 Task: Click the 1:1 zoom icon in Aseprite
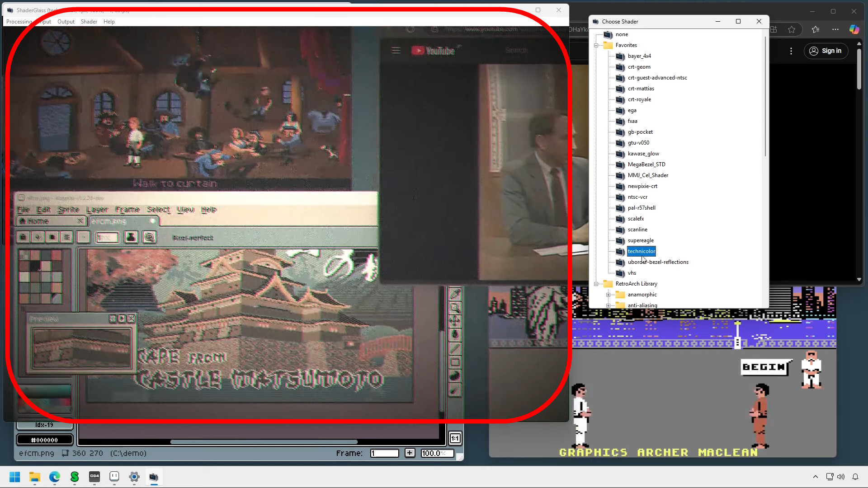pos(455,438)
